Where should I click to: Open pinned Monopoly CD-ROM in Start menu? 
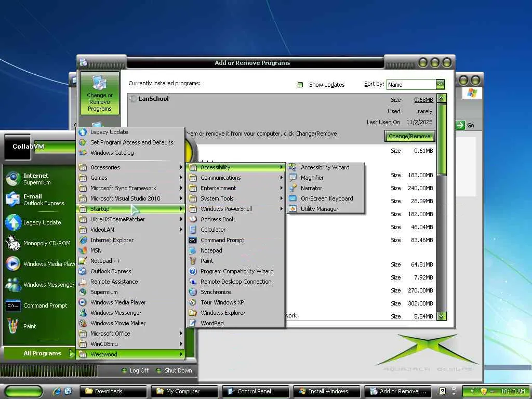39,243
